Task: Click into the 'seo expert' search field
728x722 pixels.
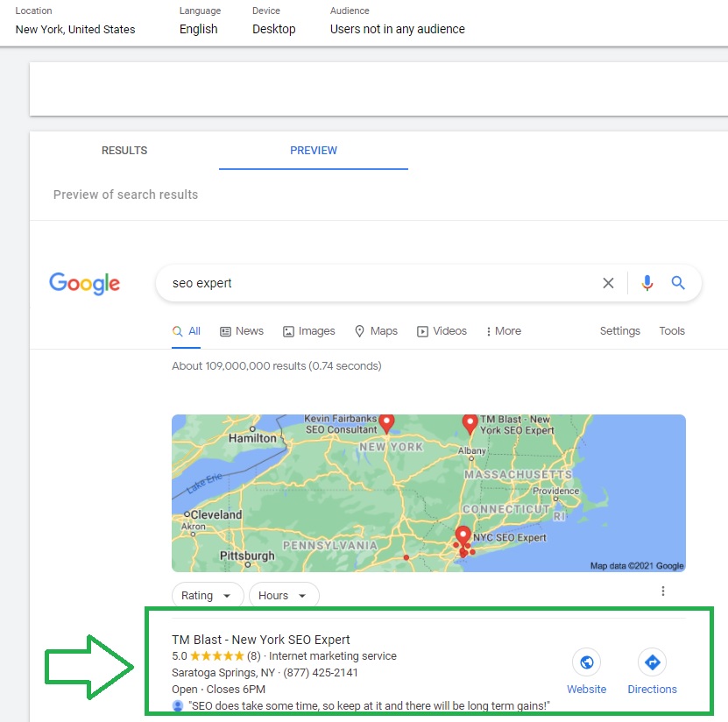Action: pyautogui.click(x=381, y=283)
